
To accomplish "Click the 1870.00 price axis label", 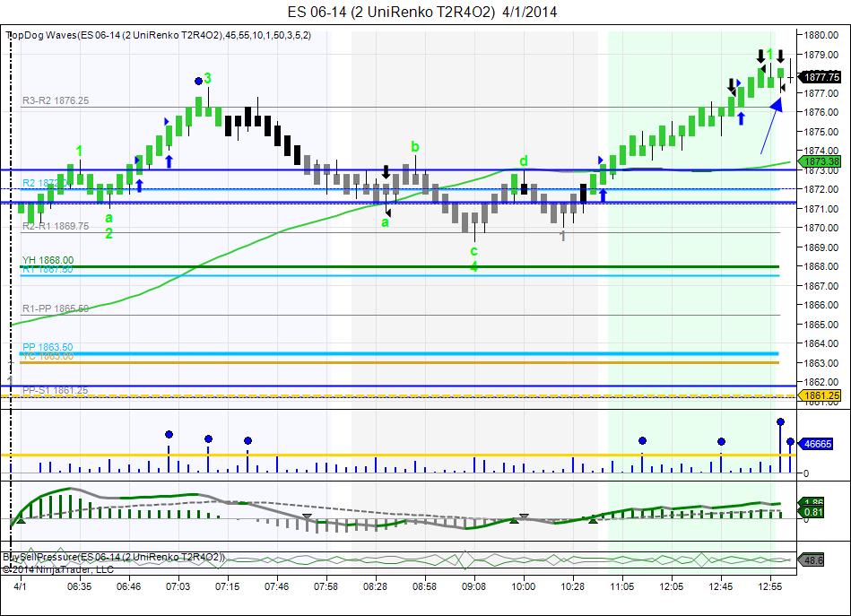I will tap(821, 228).
